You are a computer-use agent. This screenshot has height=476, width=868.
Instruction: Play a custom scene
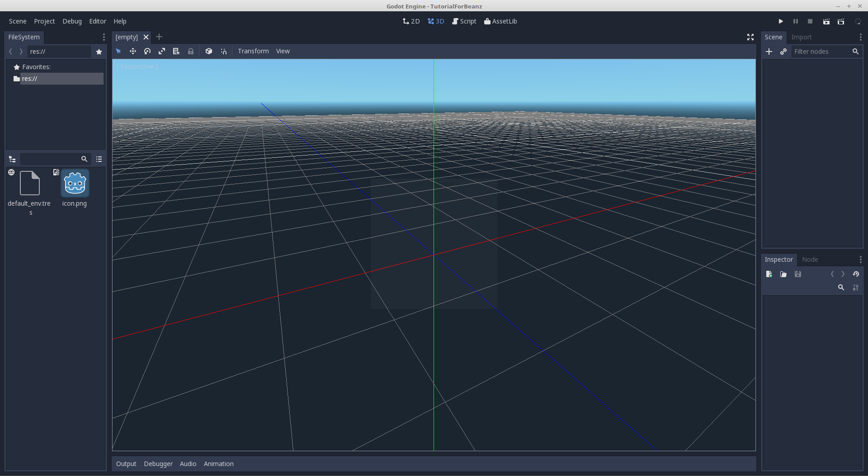click(841, 21)
